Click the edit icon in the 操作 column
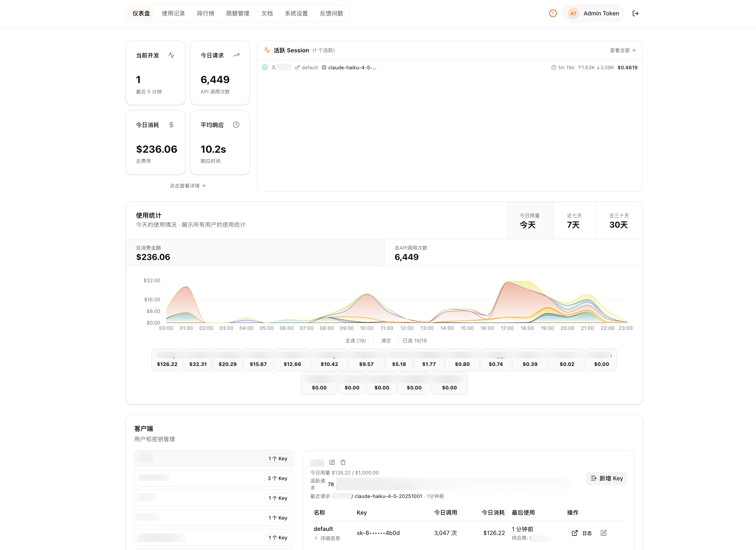Screen dimensions: 756x550 [604, 533]
